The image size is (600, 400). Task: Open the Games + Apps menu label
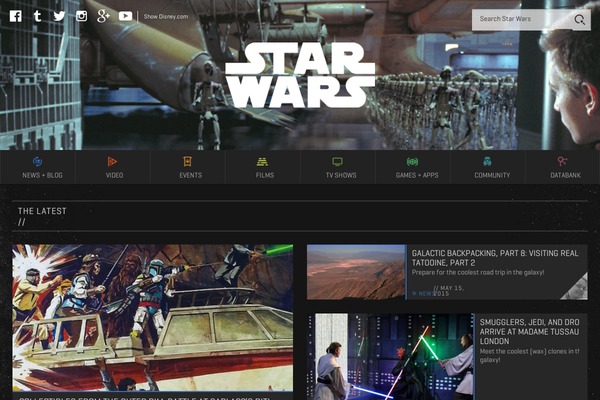pos(417,175)
